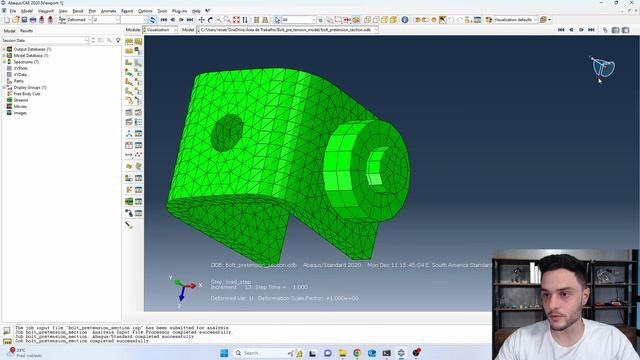Viewport: 640px width, 360px height.
Task: Open the XY Data Manager icon
Action: 138,145
